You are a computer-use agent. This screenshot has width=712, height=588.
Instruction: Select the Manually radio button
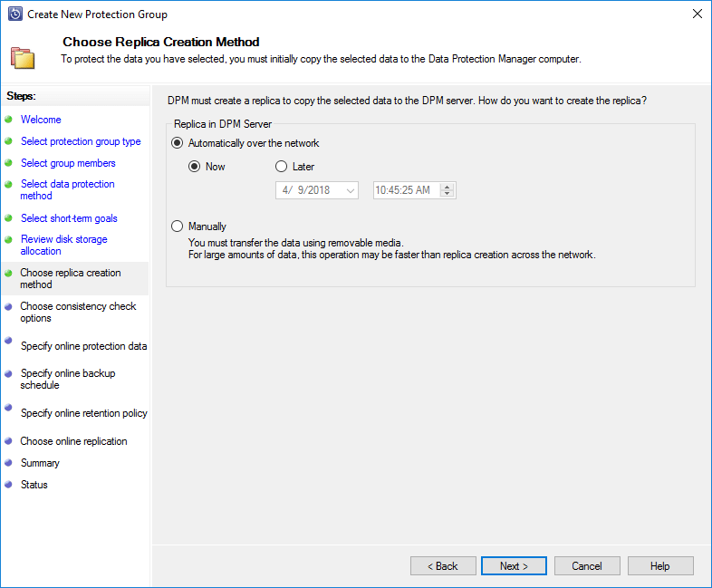(x=177, y=227)
